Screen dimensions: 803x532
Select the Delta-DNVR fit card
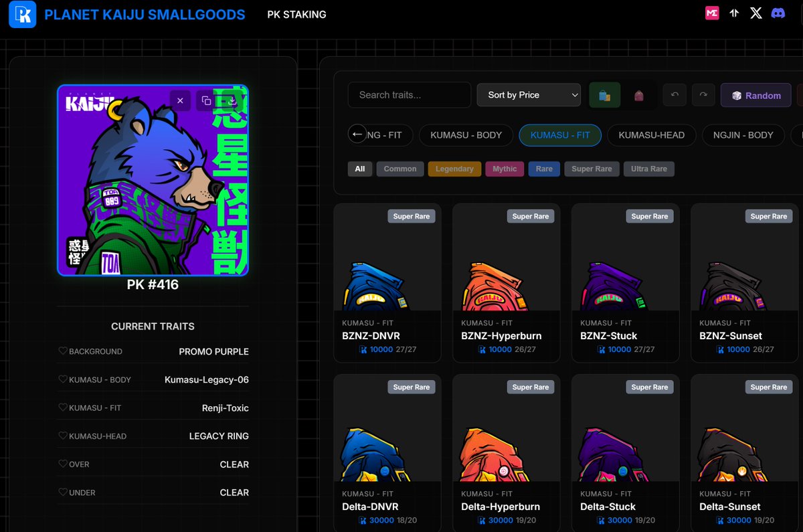(387, 454)
